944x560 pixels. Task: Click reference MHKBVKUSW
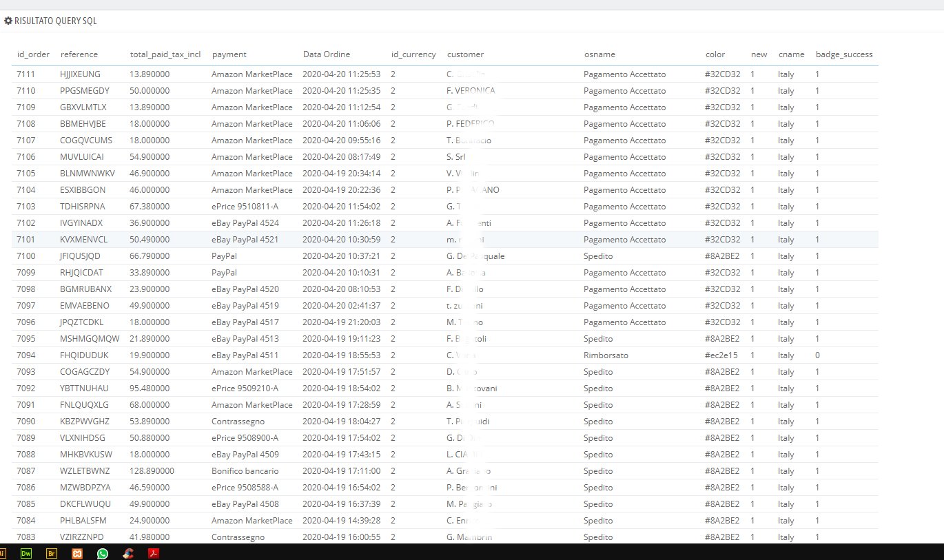pyautogui.click(x=86, y=454)
